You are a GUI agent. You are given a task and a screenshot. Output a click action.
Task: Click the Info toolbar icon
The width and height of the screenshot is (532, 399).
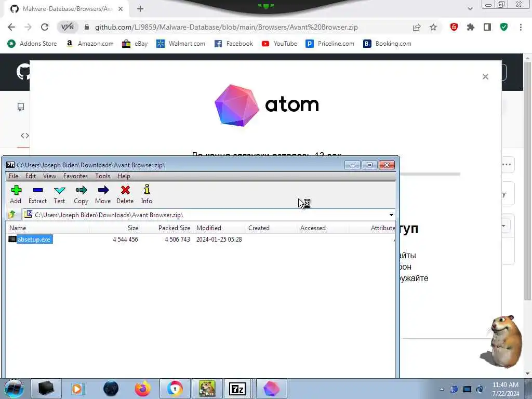[147, 194]
